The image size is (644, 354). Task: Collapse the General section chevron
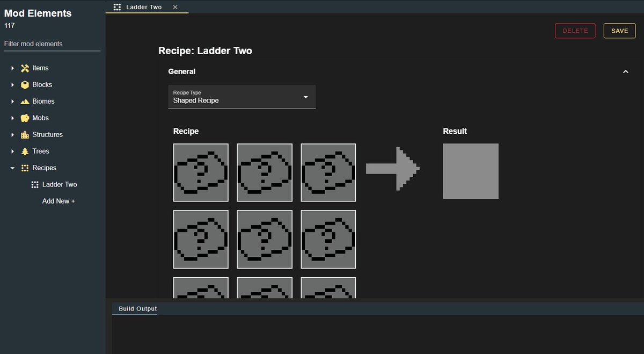pyautogui.click(x=625, y=71)
